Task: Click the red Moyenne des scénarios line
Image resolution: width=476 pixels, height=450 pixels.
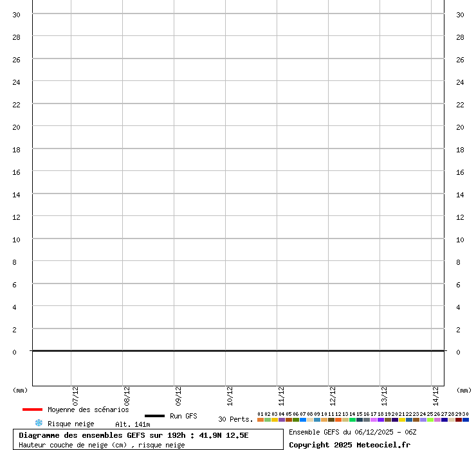Action: click(x=32, y=410)
